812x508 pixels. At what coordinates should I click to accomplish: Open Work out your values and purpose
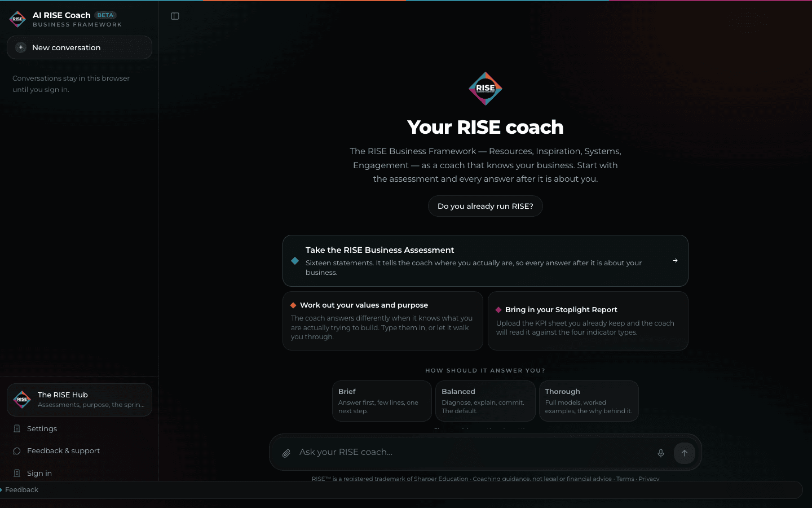point(383,321)
